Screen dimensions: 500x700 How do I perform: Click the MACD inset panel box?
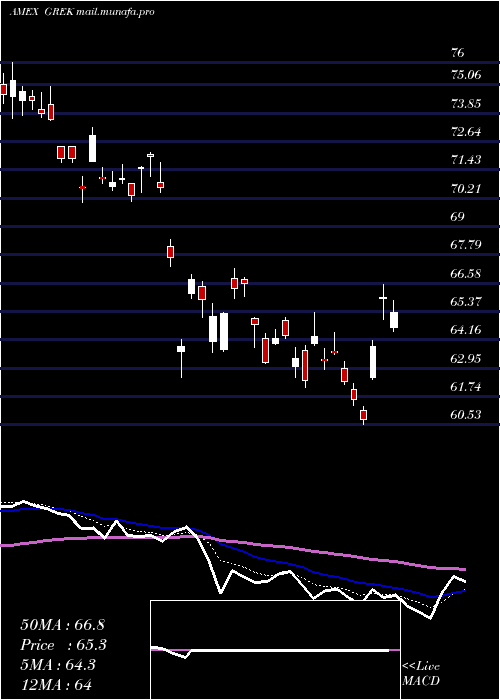coord(275,650)
